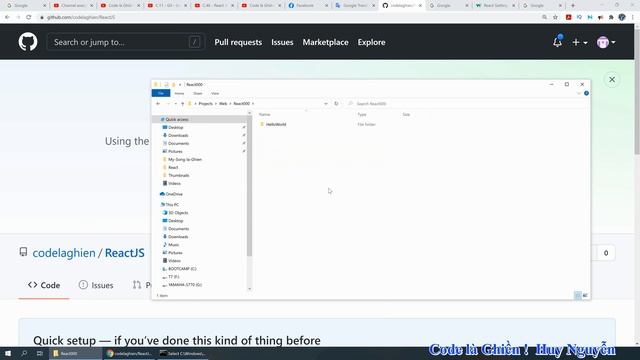Select Downloads under Quick access

coord(178,136)
